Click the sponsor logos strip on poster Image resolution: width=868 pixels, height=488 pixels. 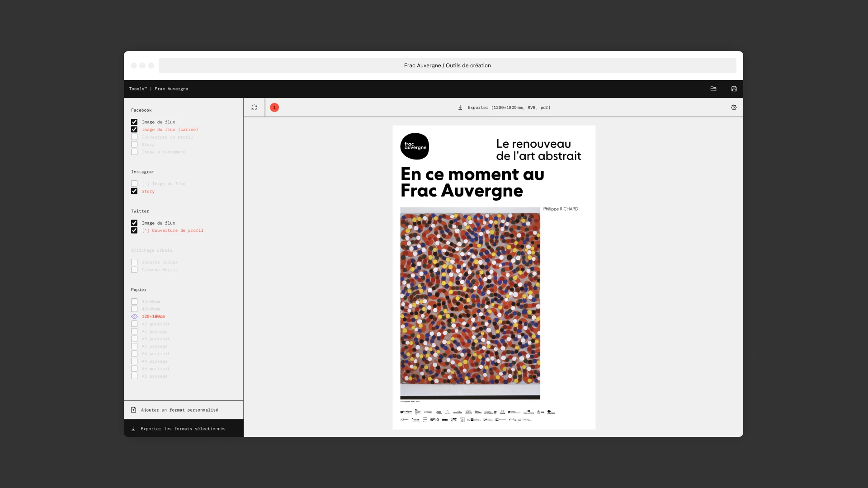pos(478,416)
